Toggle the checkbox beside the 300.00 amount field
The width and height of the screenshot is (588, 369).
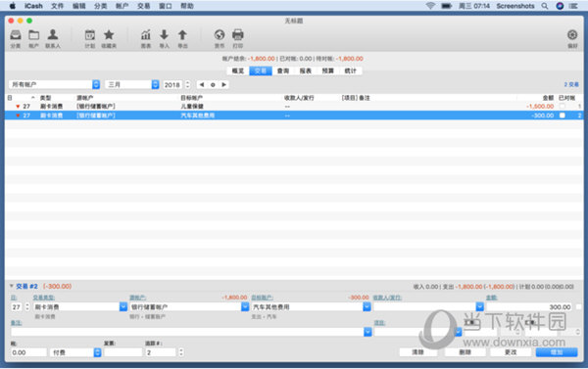tap(578, 306)
